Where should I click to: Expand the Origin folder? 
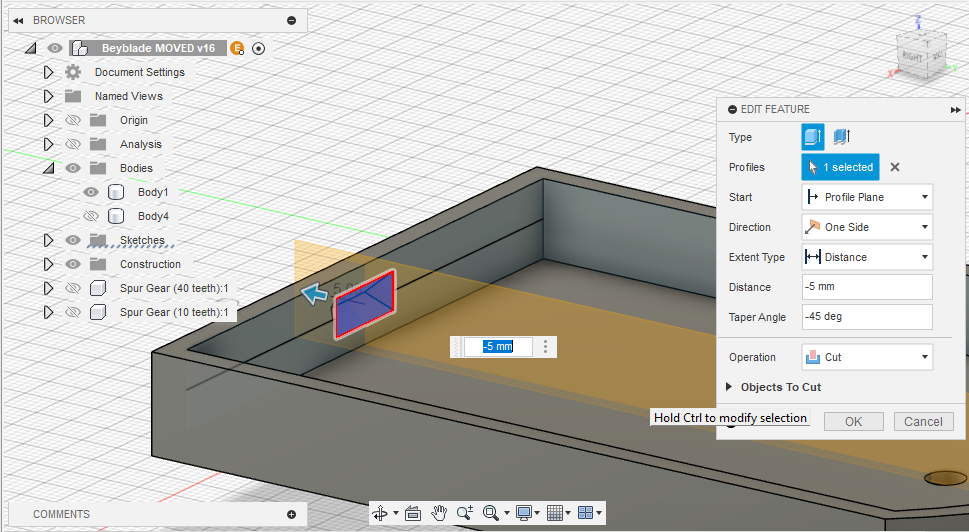[48, 120]
